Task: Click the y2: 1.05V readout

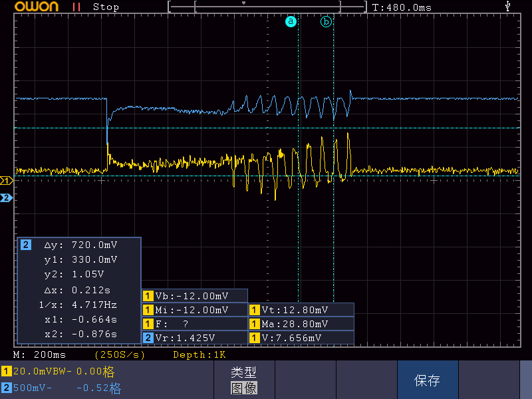Action: (74, 274)
